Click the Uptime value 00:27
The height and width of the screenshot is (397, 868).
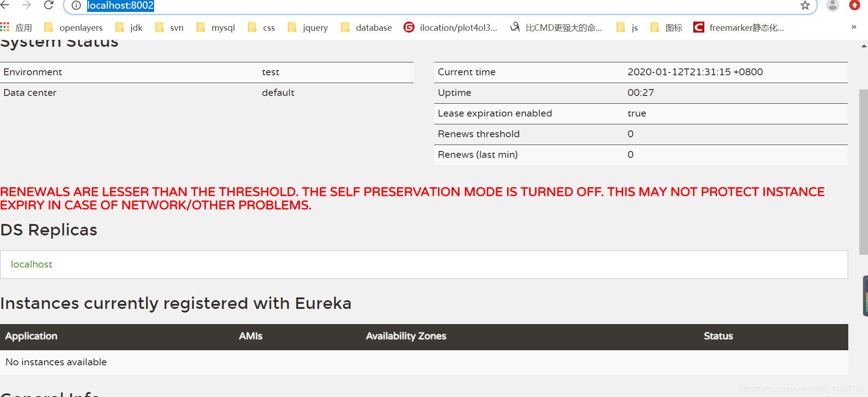click(641, 93)
